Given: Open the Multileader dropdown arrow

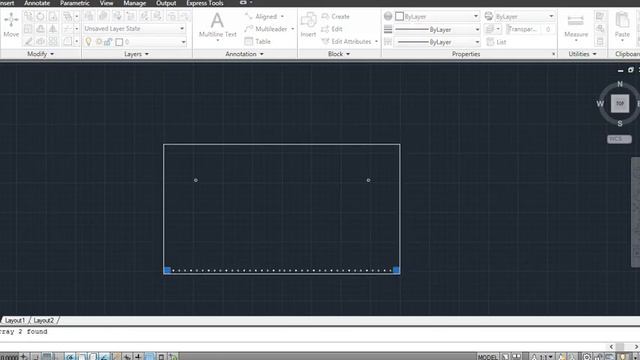Looking at the screenshot, I should [292, 29].
